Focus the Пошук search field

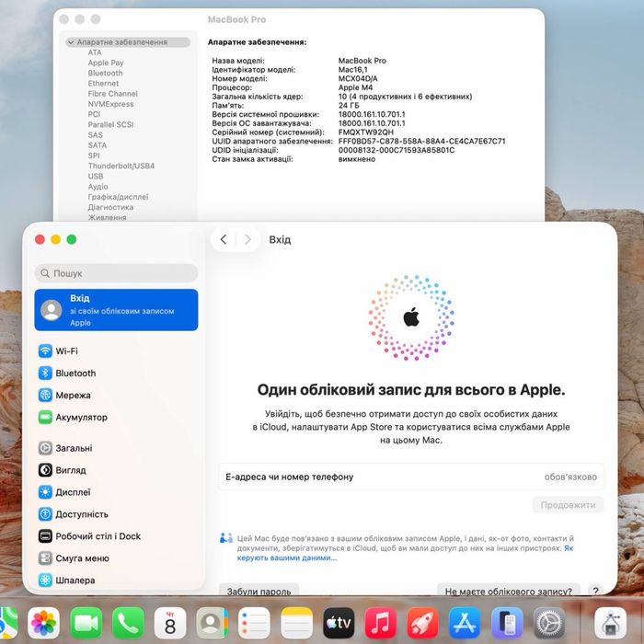(x=116, y=273)
